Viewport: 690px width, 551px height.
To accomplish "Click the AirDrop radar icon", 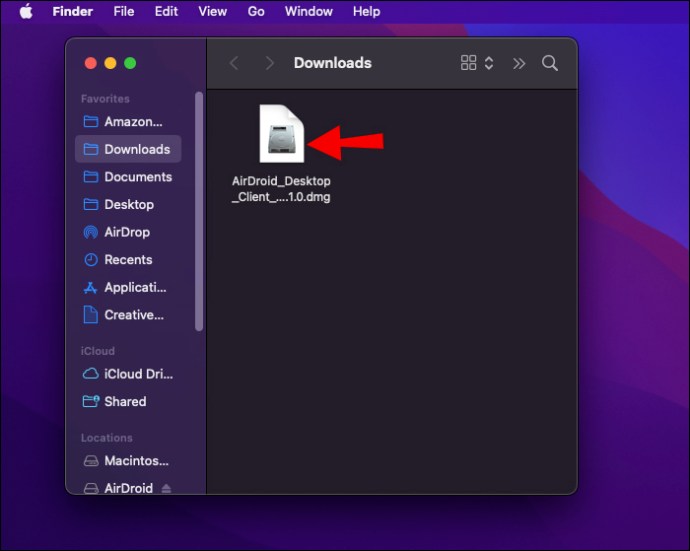I will coord(91,232).
